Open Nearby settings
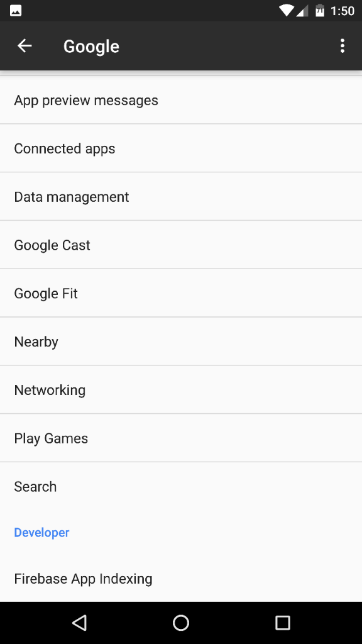Screen dimensions: 362x644 point(181,341)
